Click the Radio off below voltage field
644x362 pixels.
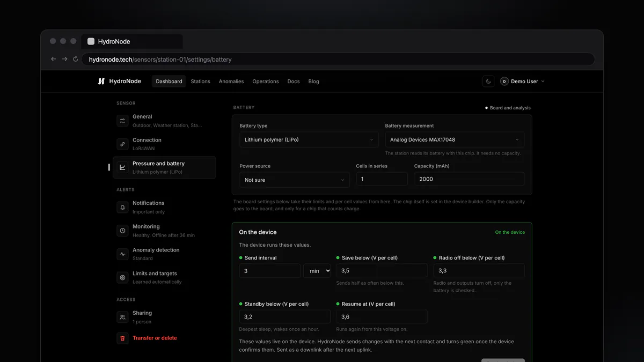point(479,271)
